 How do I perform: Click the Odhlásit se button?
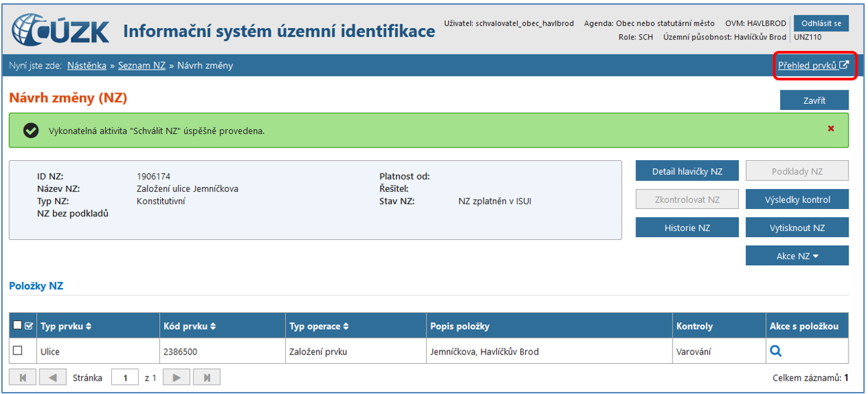click(x=821, y=23)
